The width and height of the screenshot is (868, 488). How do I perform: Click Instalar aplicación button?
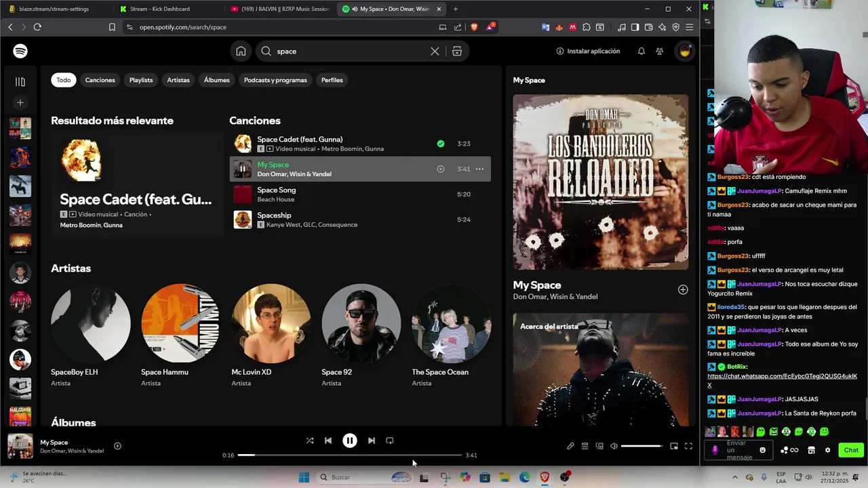(x=588, y=51)
